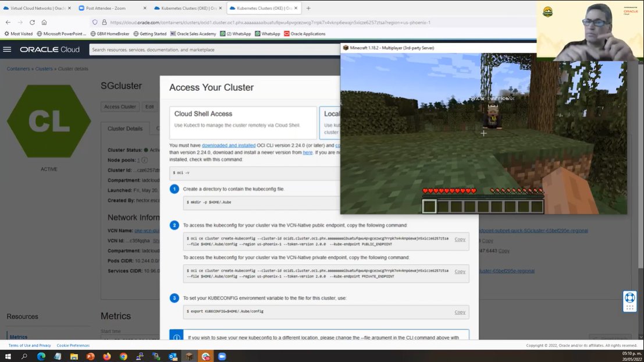Open the Microsoft PowerPoint bookmark

pos(61,34)
